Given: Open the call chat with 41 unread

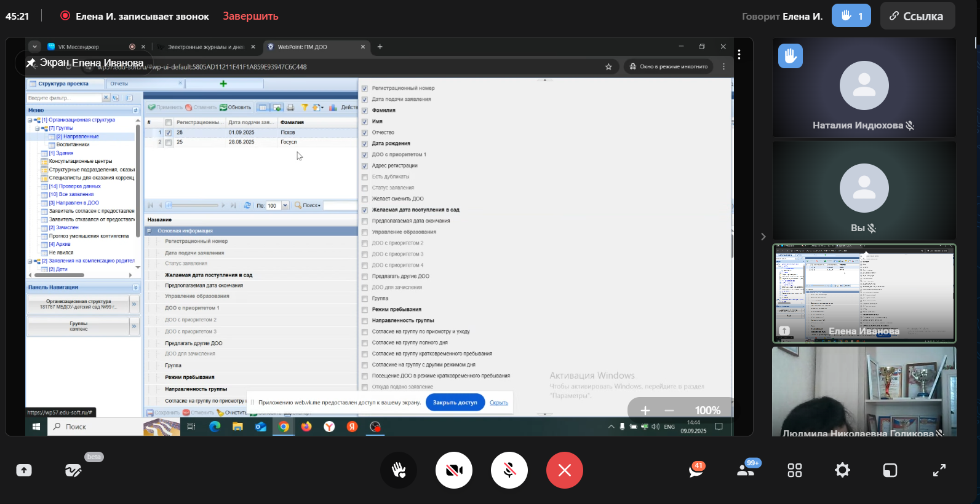Looking at the screenshot, I should [x=696, y=470].
